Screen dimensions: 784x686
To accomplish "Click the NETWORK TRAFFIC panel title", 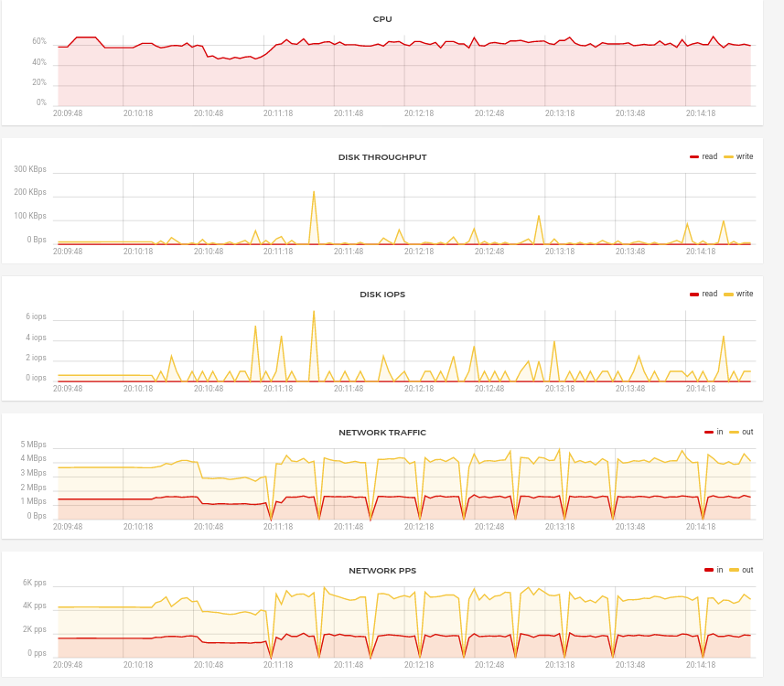I will click(x=382, y=433).
